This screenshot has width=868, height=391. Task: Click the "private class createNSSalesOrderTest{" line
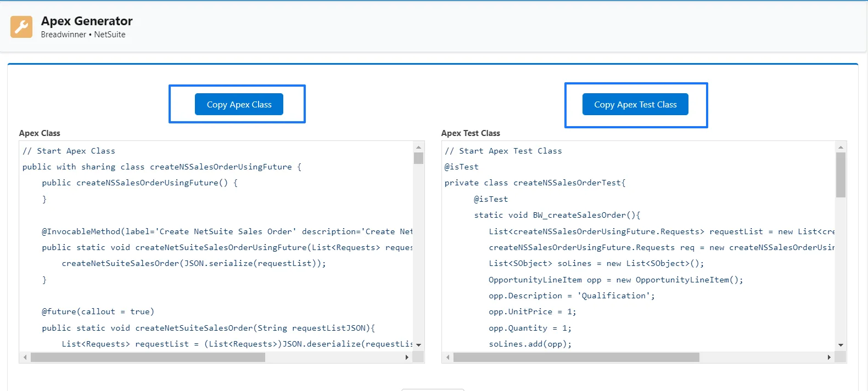(x=535, y=183)
